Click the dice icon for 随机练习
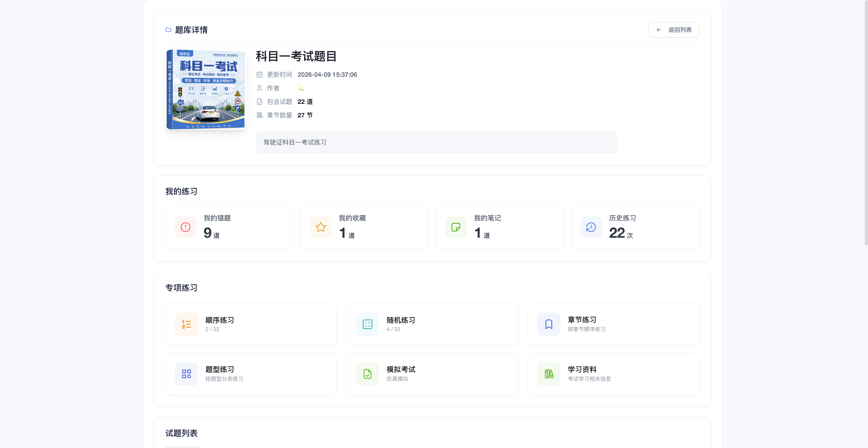Screen dimensions: 868x448 click(367, 324)
